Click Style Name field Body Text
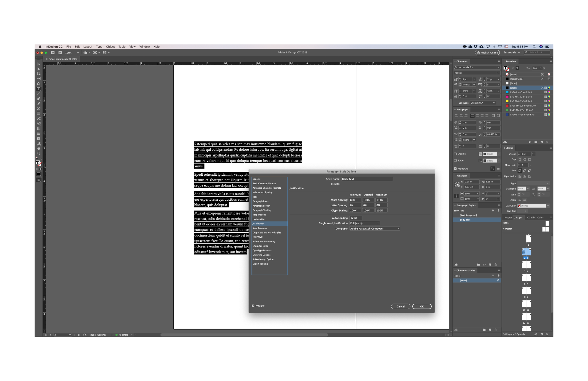The height and width of the screenshot is (381, 588). pos(367,179)
